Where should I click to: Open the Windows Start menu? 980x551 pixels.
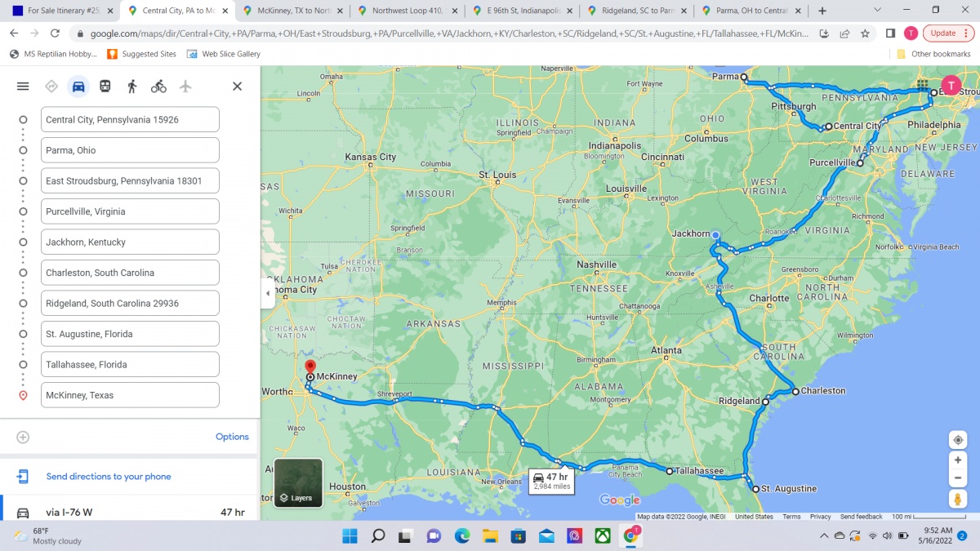coord(350,535)
